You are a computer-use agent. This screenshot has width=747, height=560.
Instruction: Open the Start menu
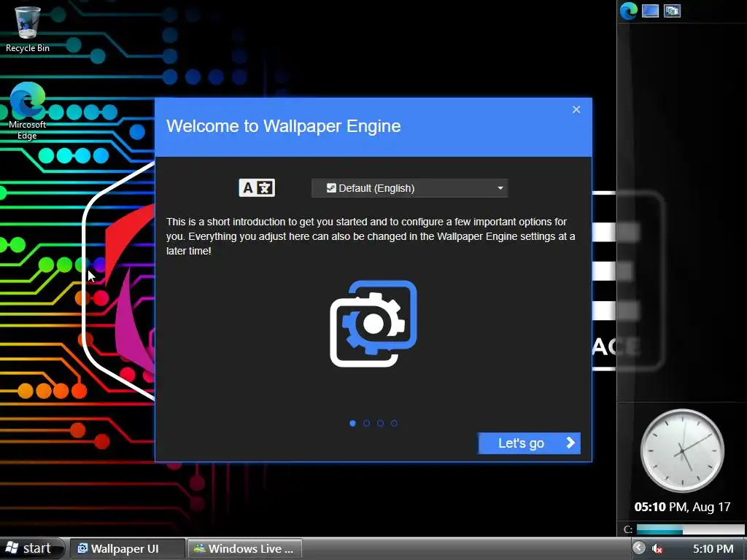[31, 548]
